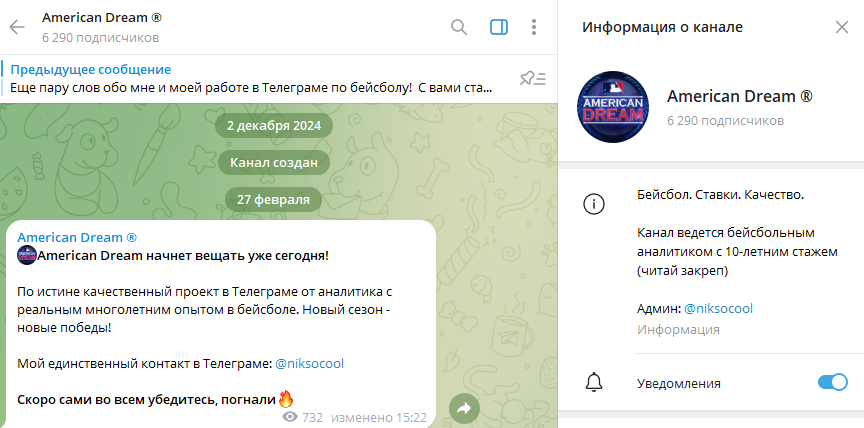Click the small avatar emoji in message
Image resolution: width=864 pixels, height=428 pixels.
click(26, 256)
